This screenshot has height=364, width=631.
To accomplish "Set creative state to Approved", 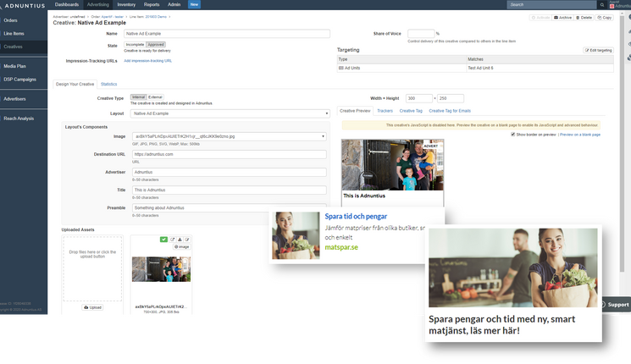I will [155, 45].
